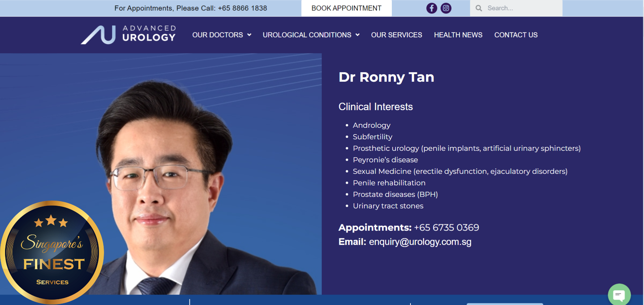Viewport: 644px width, 305px height.
Task: Go to Our Services page
Action: (396, 35)
